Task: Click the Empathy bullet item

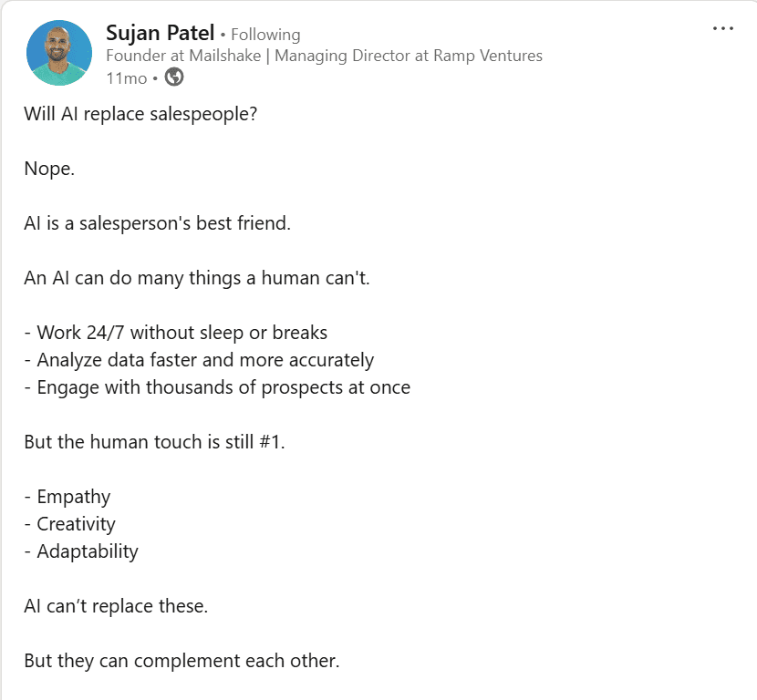Action: coord(67,497)
